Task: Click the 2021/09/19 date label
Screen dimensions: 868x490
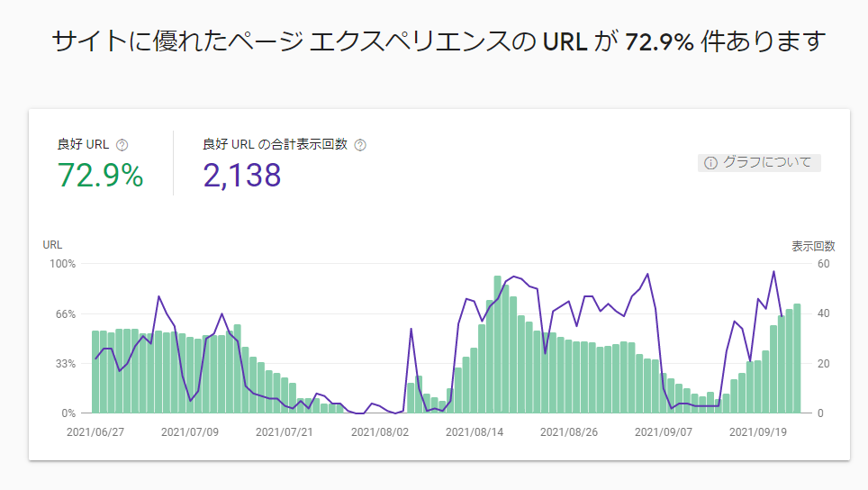Action: click(758, 431)
